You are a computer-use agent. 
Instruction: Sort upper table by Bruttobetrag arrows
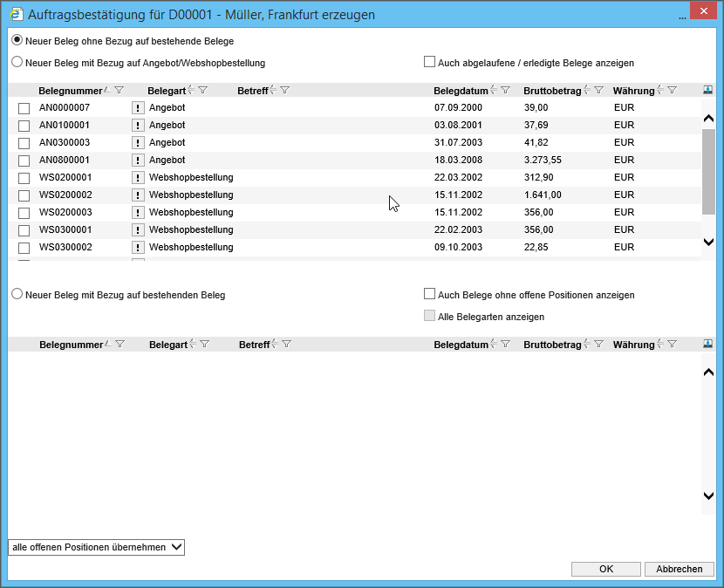(x=587, y=90)
